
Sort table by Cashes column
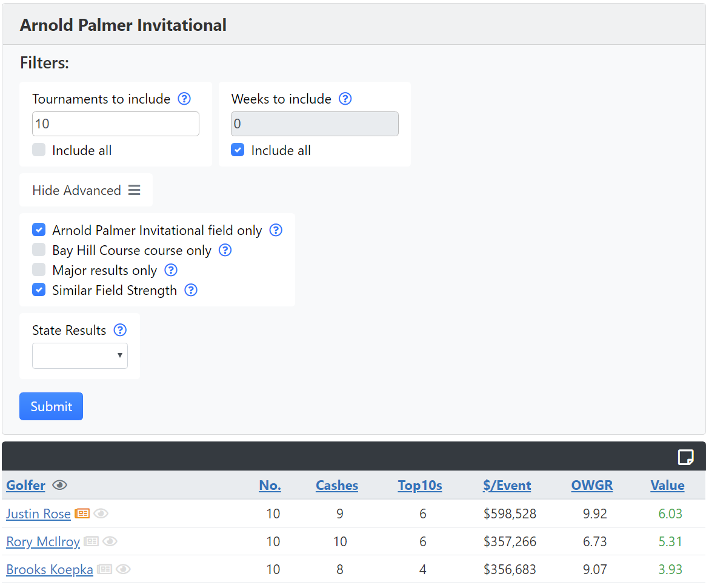337,485
